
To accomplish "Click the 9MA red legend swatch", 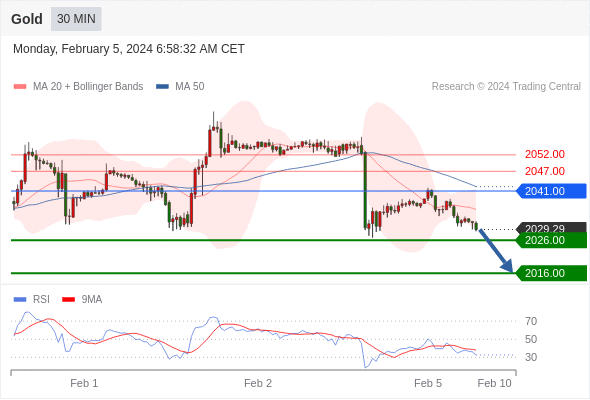I will point(68,300).
